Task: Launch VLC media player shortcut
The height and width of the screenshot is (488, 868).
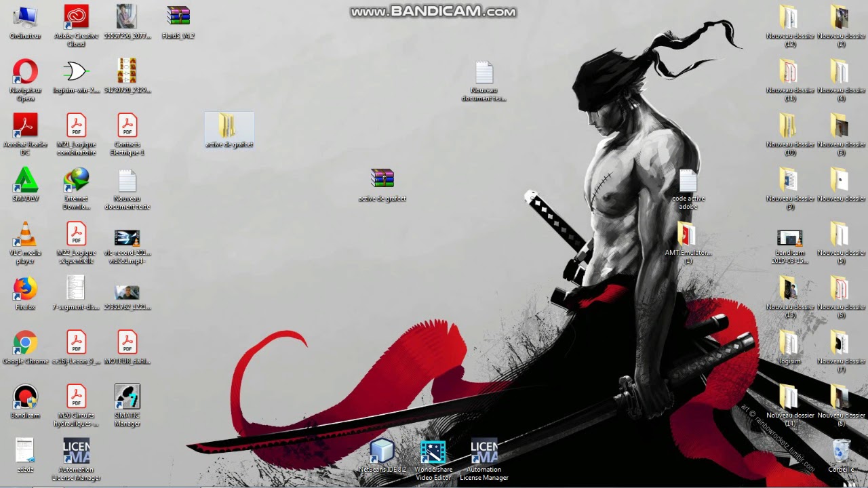Action: click(25, 243)
